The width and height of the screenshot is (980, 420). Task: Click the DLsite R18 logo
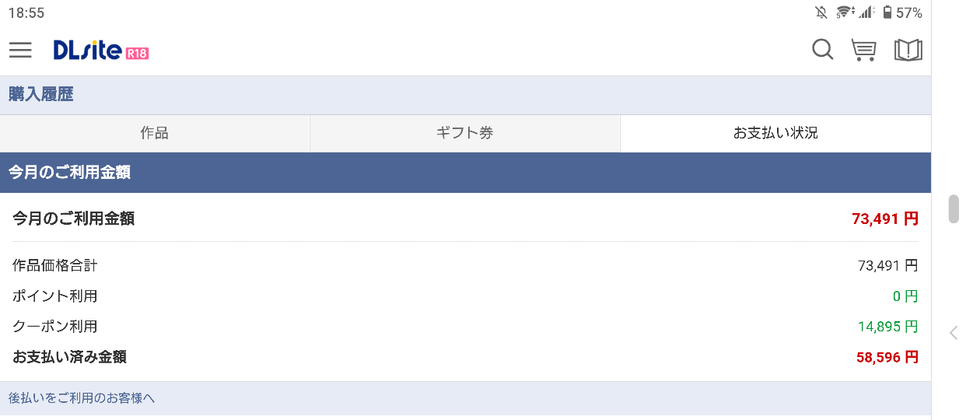point(101,51)
